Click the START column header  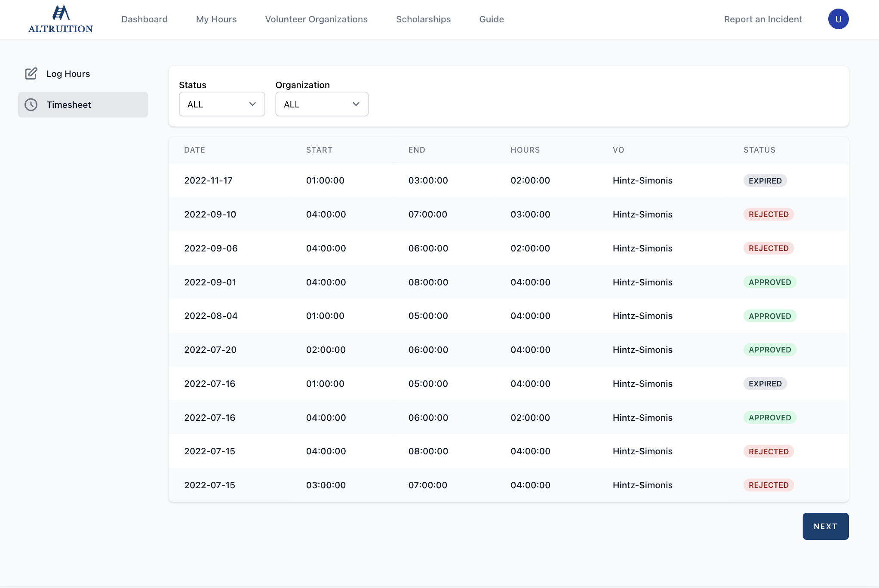pyautogui.click(x=319, y=150)
